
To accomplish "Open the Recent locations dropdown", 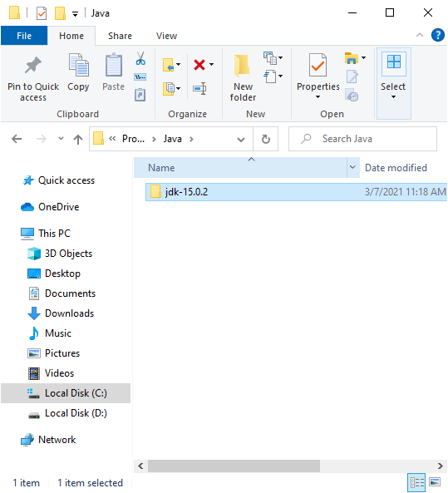I will point(61,139).
